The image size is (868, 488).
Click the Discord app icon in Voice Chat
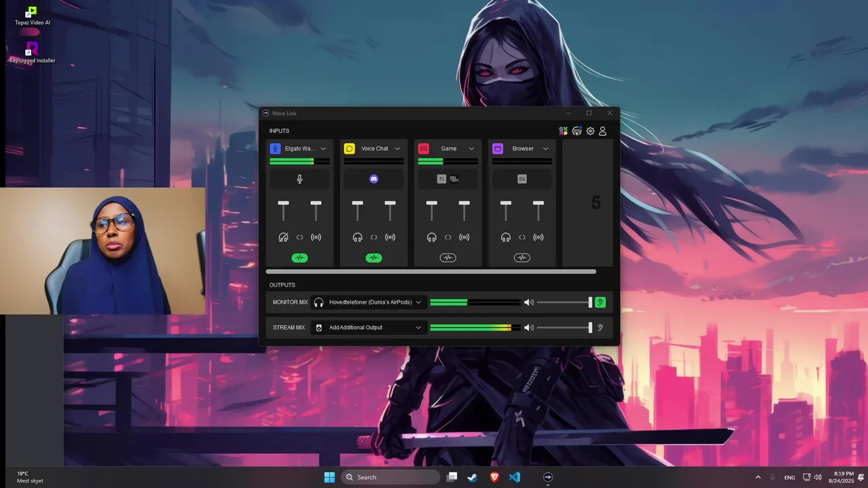(x=374, y=179)
